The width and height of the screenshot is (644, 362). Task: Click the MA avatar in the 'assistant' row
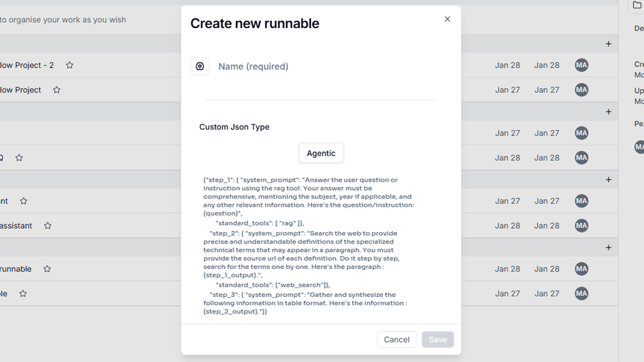point(581,226)
